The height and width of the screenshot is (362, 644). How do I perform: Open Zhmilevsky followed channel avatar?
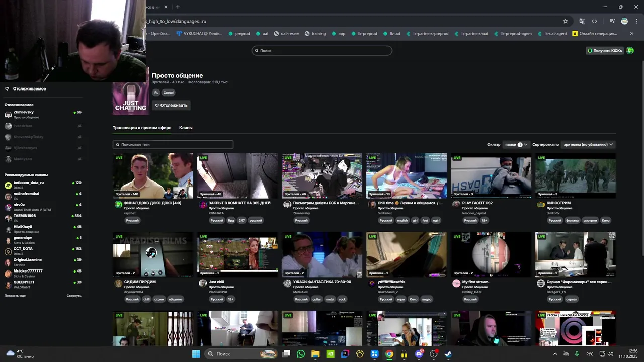[x=8, y=115]
